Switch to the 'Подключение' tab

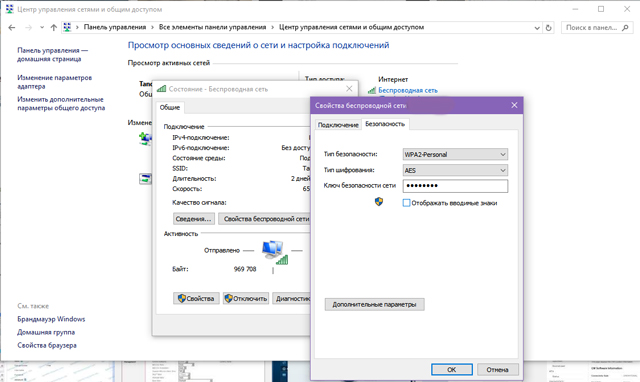[338, 125]
